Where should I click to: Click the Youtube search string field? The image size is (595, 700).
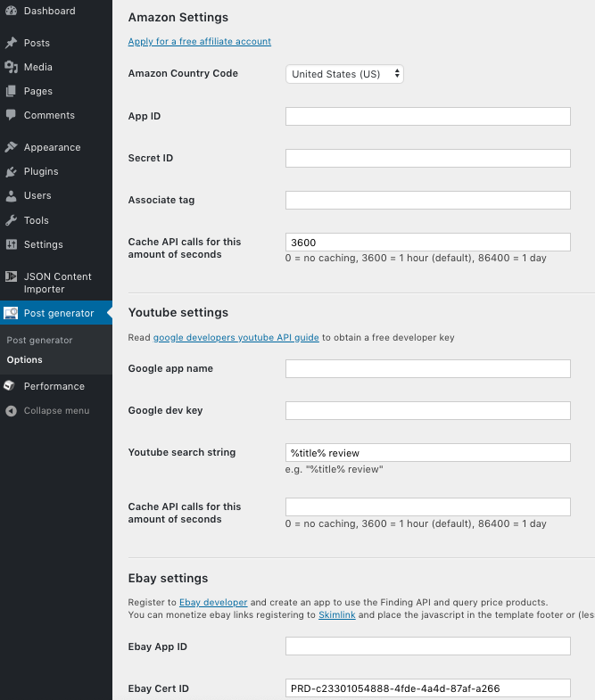pyautogui.click(x=428, y=453)
